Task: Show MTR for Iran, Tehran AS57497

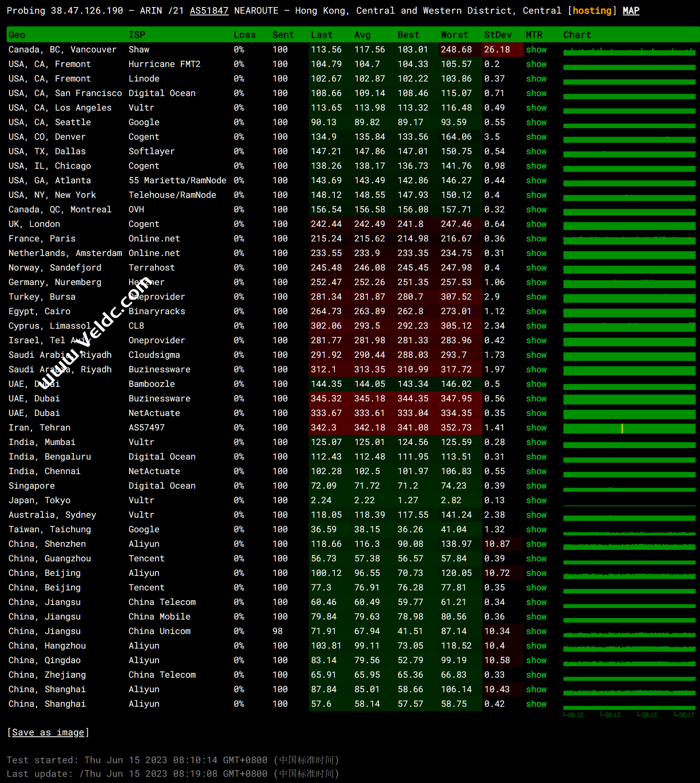Action: (x=536, y=428)
